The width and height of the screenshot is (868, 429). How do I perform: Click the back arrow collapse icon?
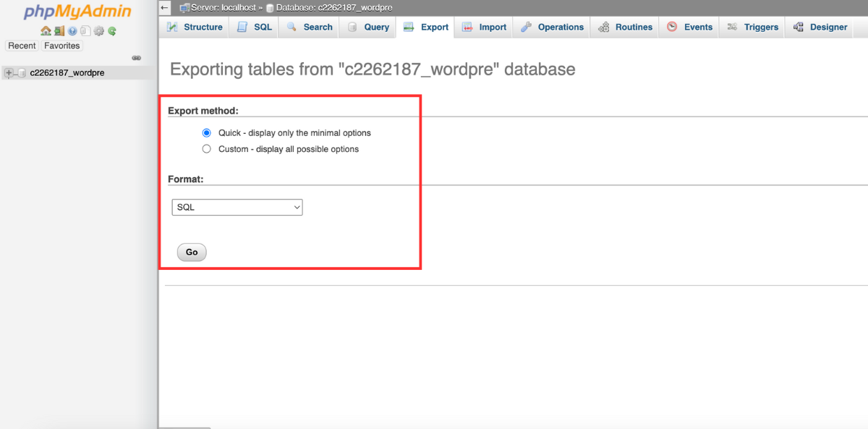165,7
